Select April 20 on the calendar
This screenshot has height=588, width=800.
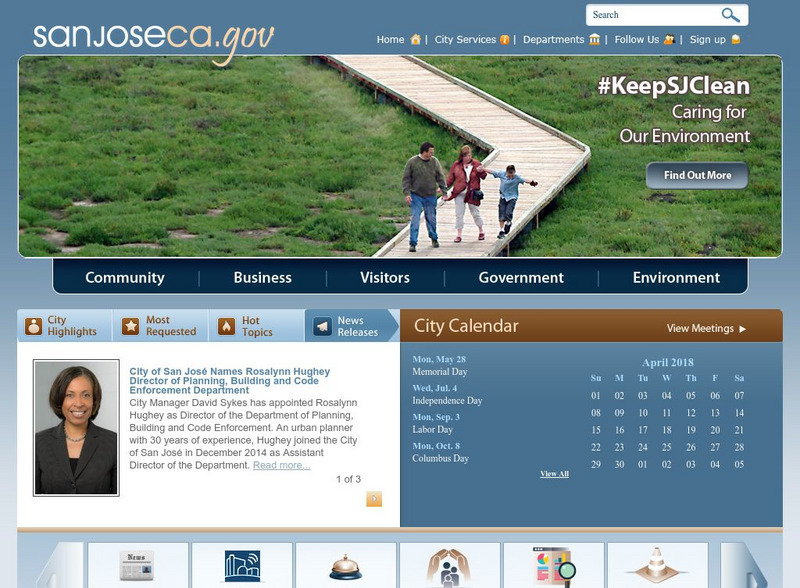coord(715,430)
